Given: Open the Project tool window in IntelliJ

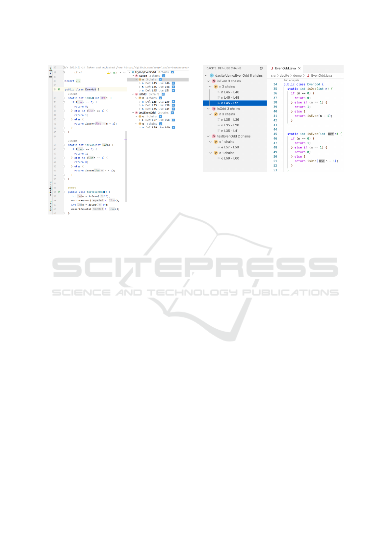Looking at the screenshot, I should pos(50,72).
